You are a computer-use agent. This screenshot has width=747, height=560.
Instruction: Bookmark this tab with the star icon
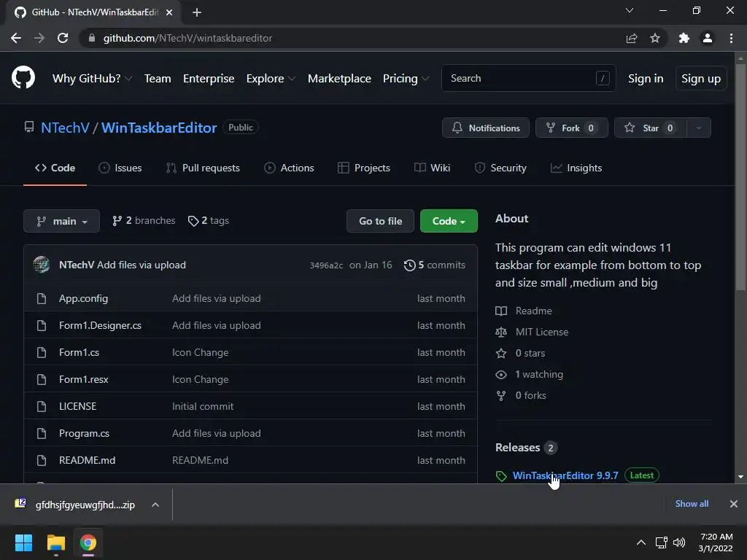point(655,38)
